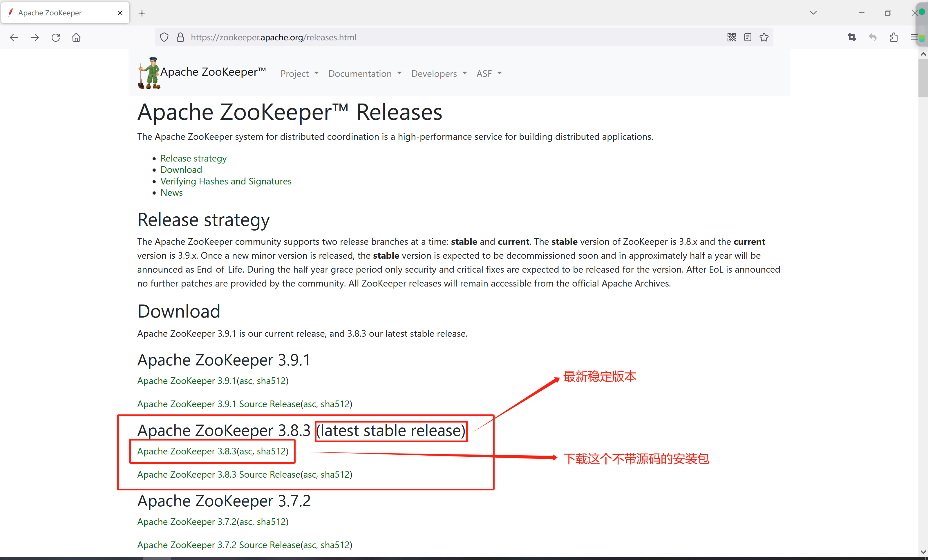The height and width of the screenshot is (560, 928).
Task: Expand the Documentation dropdown
Action: tap(364, 73)
